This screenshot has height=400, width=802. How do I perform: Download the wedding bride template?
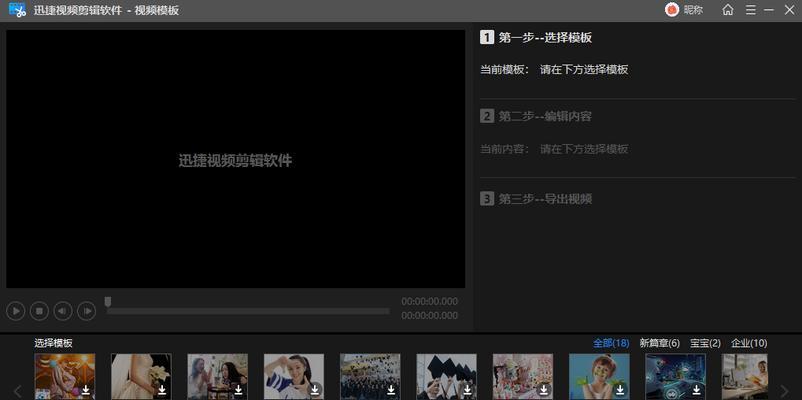(162, 390)
